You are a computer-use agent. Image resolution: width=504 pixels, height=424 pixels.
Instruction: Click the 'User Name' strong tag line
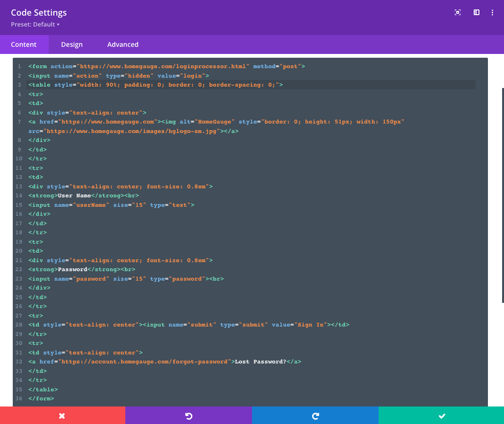(84, 195)
